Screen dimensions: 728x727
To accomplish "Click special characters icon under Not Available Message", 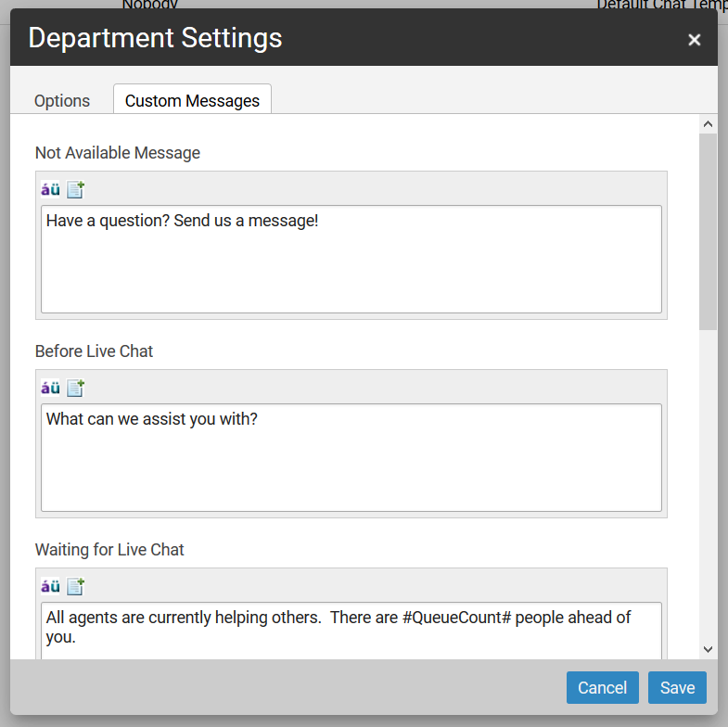I will click(x=50, y=190).
